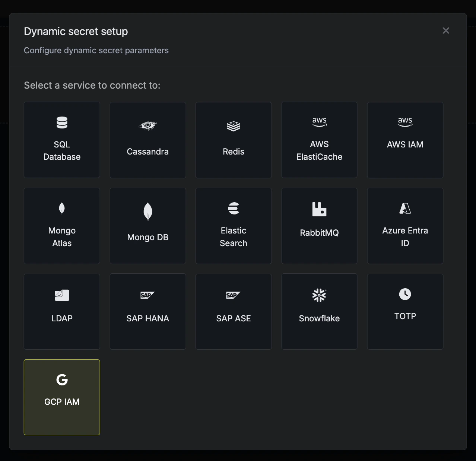
Task: Click the Redis stacked-layers icon
Action: tap(234, 126)
